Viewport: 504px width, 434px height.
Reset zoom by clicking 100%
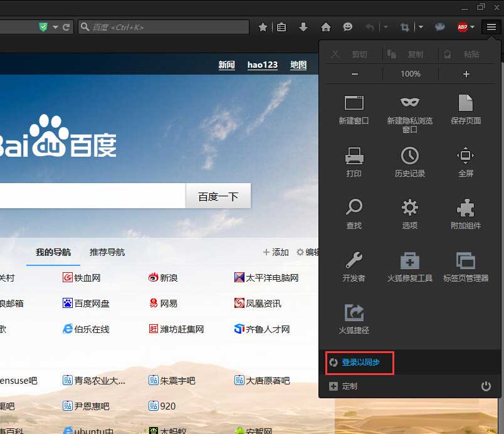[x=411, y=74]
